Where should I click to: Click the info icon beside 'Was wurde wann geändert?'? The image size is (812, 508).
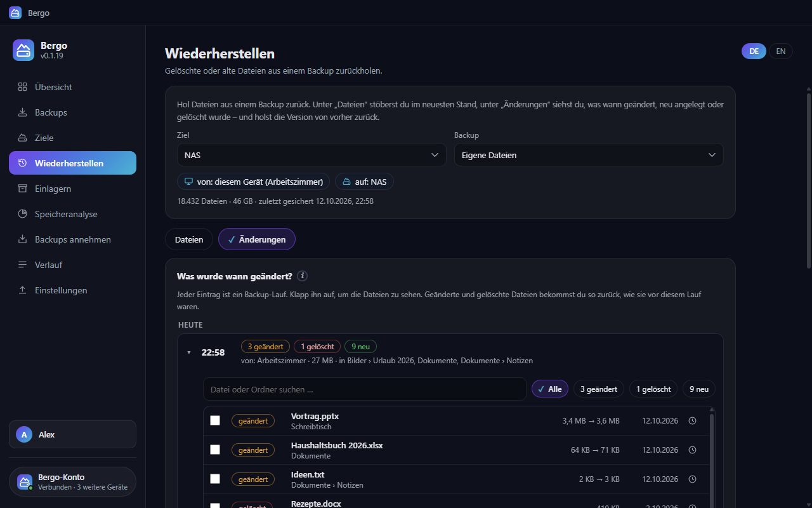point(303,276)
